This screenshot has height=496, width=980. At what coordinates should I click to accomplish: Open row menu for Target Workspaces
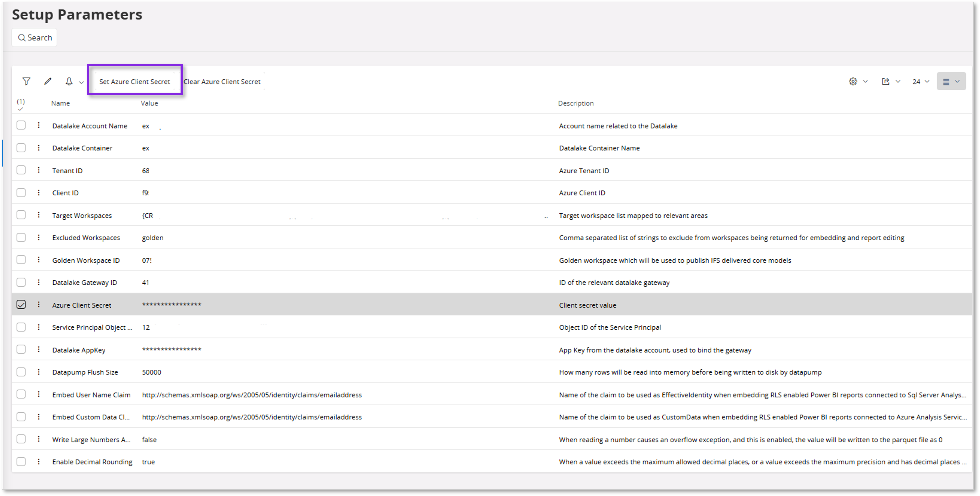click(x=38, y=215)
